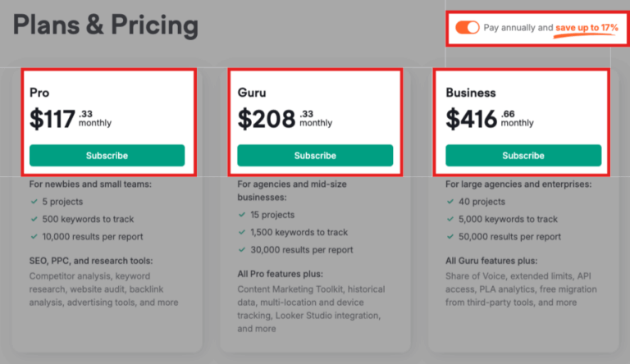Click the Pro plan title
630x364 pixels.
(39, 93)
